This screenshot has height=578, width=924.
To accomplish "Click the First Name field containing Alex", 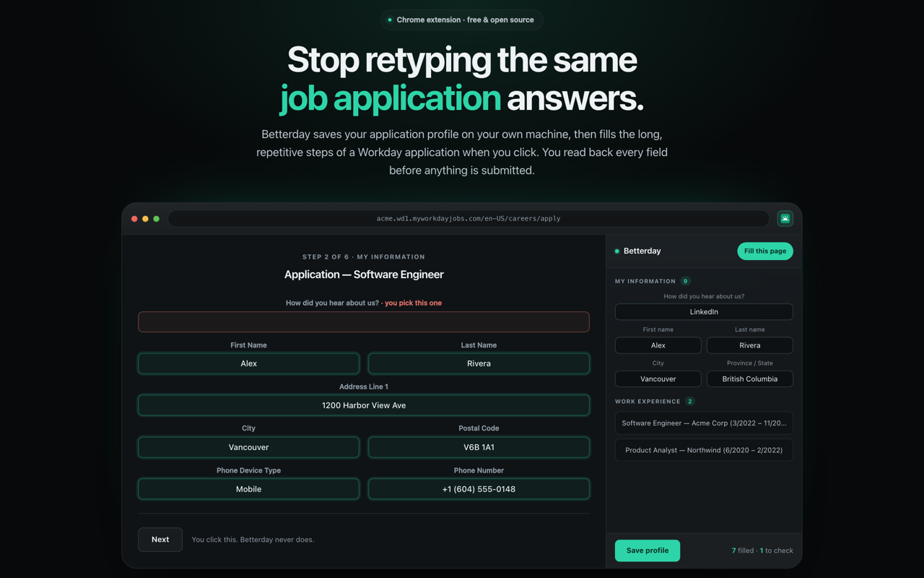I will point(248,363).
